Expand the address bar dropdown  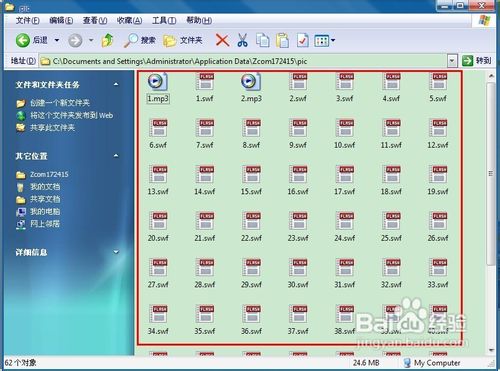coord(452,61)
